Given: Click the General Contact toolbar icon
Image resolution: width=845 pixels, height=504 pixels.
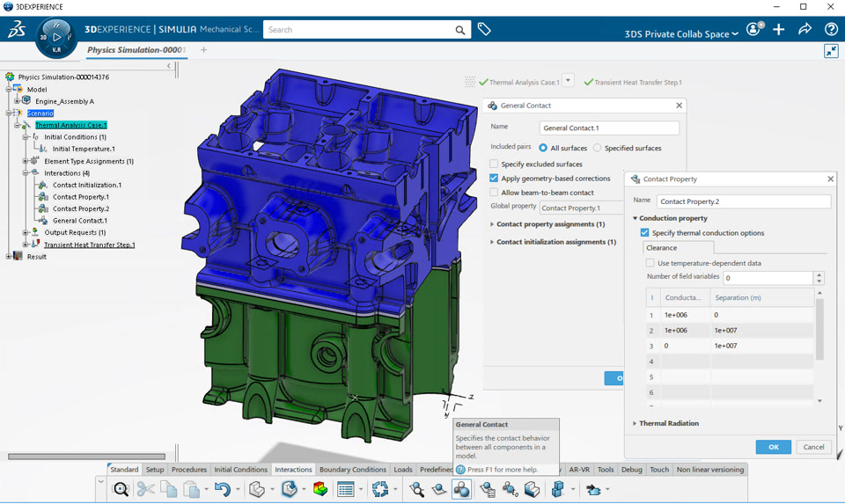Looking at the screenshot, I should [x=461, y=489].
